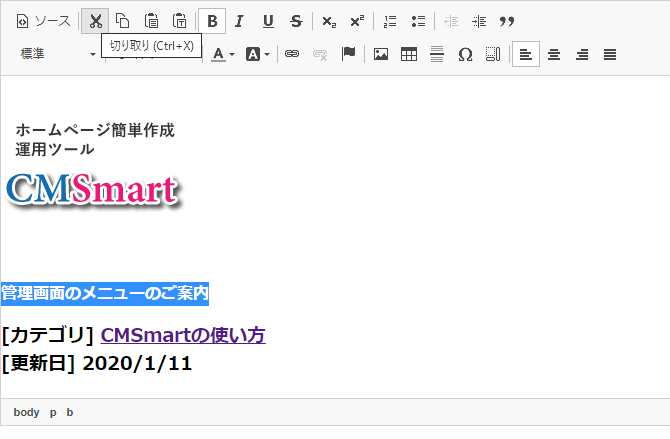The width and height of the screenshot is (670, 439).
Task: Switch to Source (ソース) view
Action: [x=44, y=21]
